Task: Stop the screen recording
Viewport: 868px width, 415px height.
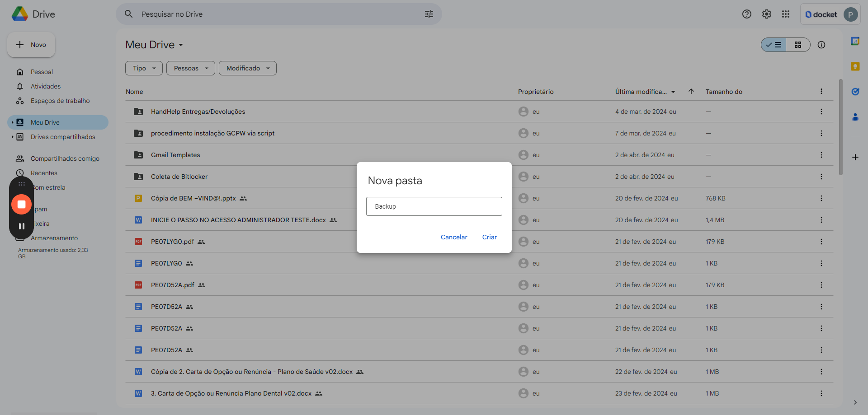Action: tap(21, 205)
